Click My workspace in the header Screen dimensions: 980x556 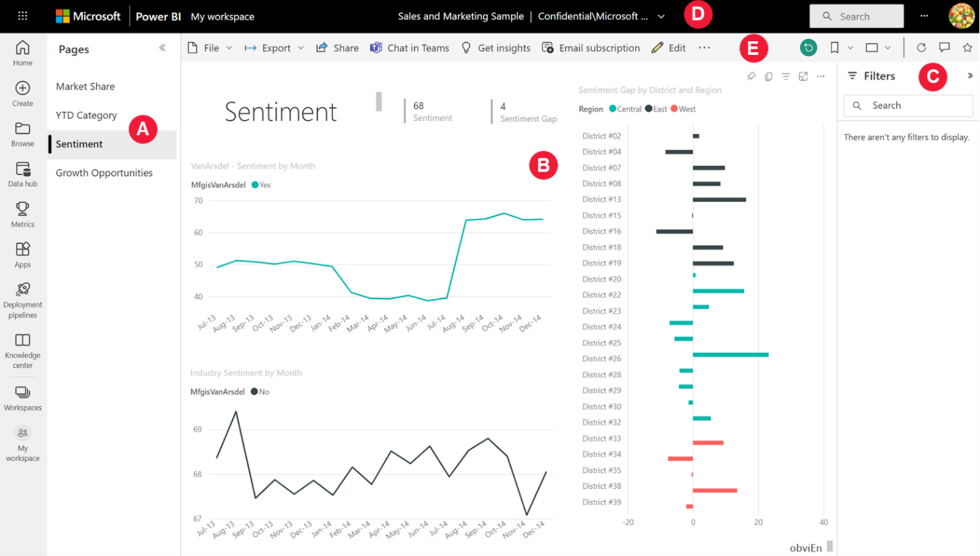point(222,16)
